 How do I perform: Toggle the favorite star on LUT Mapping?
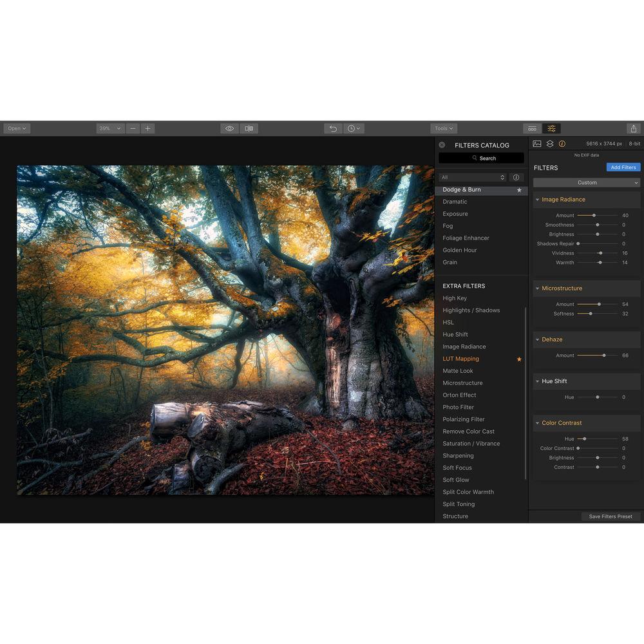(519, 359)
